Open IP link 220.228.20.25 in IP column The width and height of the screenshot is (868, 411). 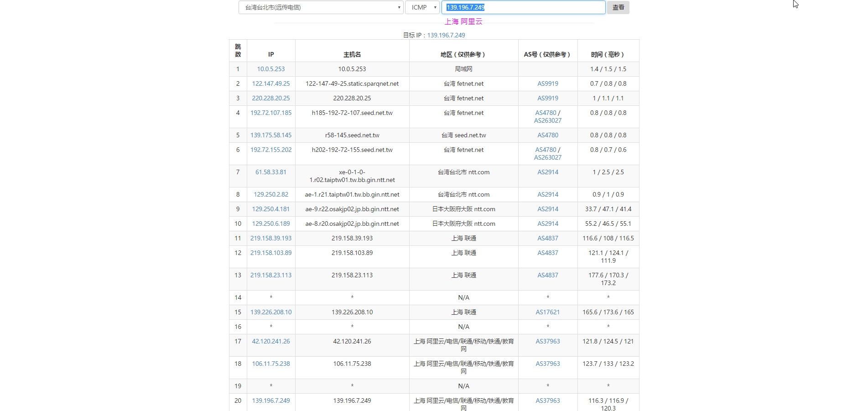(271, 98)
